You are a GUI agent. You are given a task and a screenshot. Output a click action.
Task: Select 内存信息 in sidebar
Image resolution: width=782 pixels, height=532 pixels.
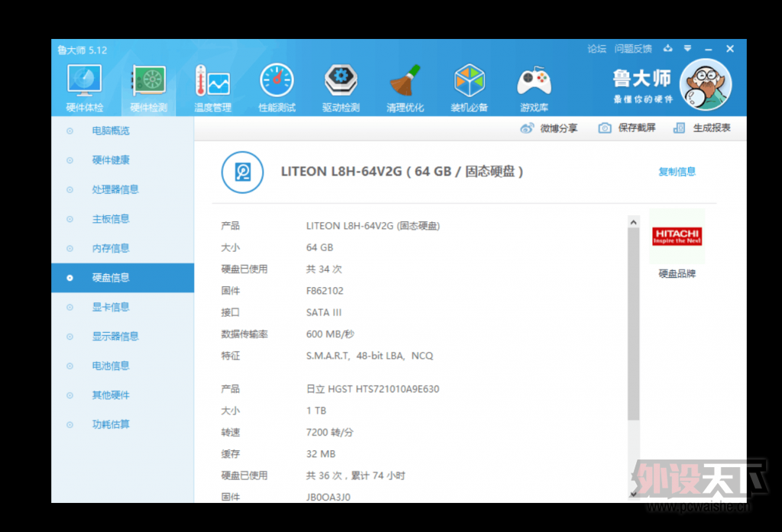click(x=123, y=248)
